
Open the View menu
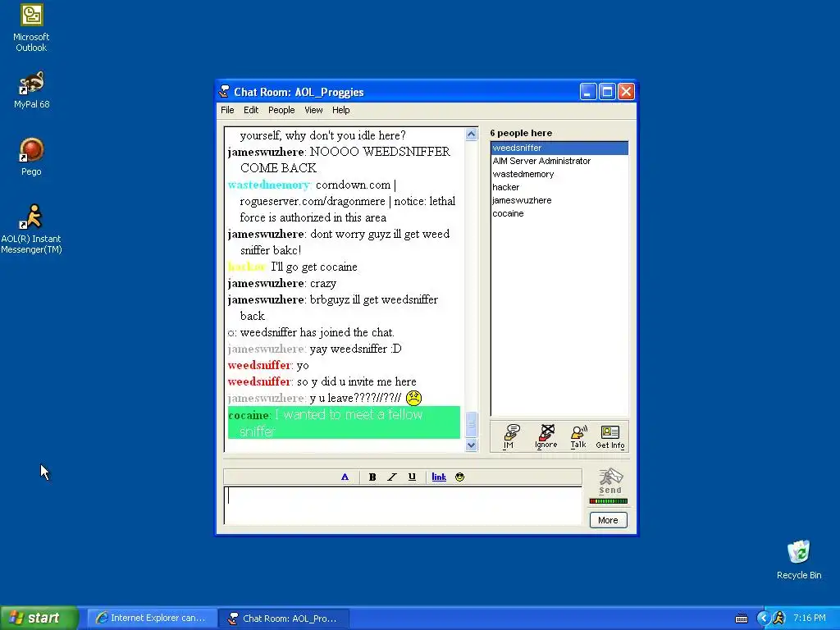313,110
